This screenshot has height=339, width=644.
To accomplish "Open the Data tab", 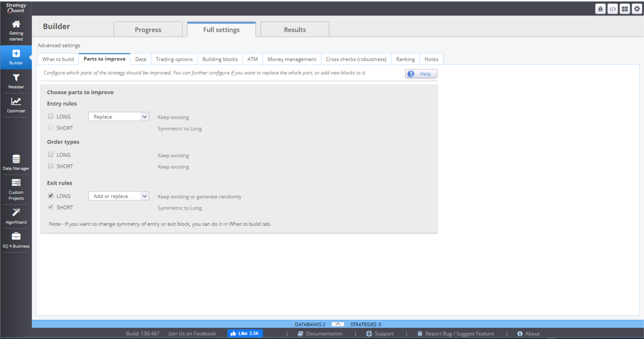I will coord(141,59).
